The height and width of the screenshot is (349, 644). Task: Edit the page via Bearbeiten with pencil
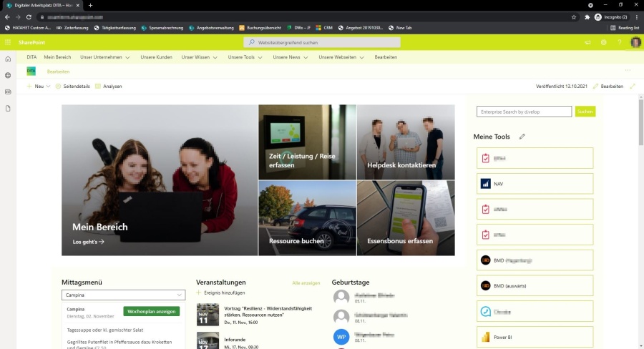pos(608,87)
